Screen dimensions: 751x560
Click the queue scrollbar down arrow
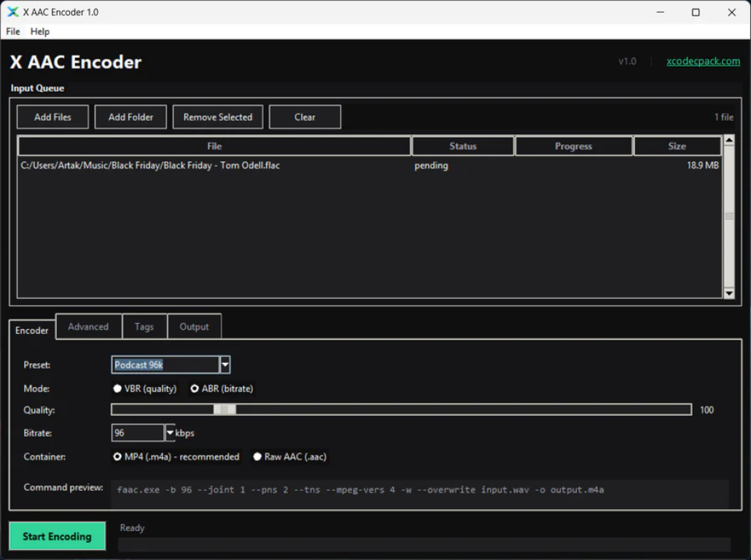click(728, 293)
